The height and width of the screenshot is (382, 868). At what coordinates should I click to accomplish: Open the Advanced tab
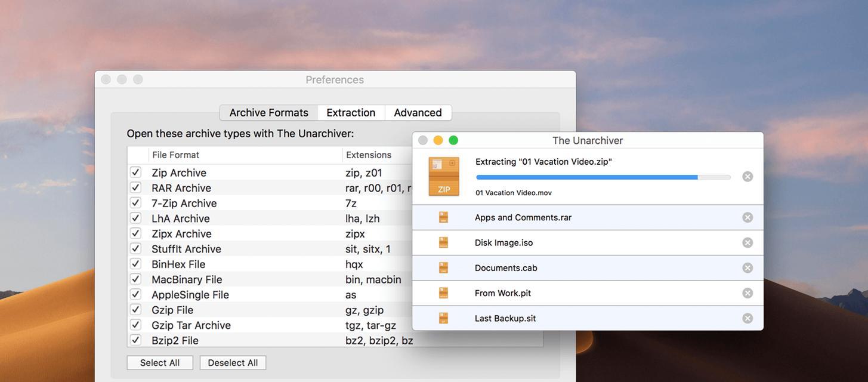[418, 113]
